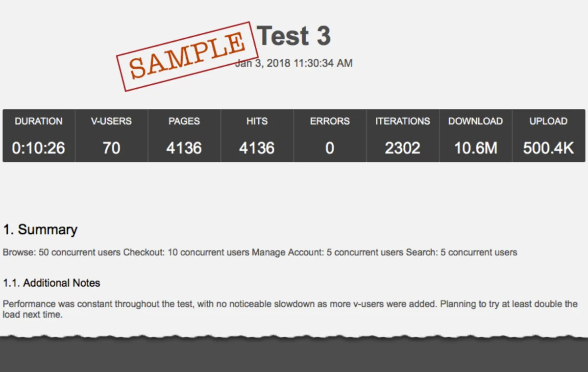This screenshot has height=372, width=588.
Task: Click the 1. Summary section heading
Action: point(40,230)
